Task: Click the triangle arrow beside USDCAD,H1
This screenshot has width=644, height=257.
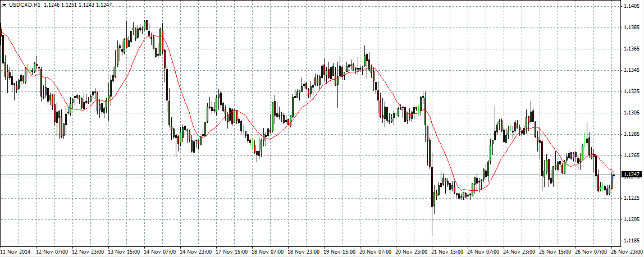Action: [x=4, y=4]
